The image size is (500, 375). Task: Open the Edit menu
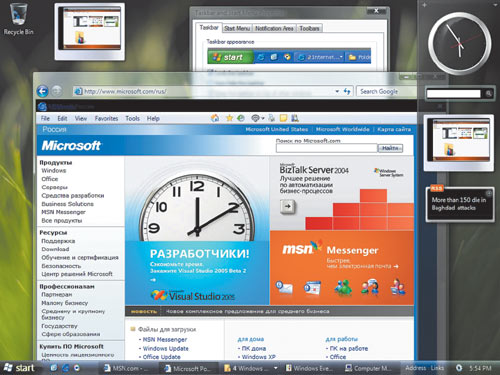pyautogui.click(x=62, y=118)
